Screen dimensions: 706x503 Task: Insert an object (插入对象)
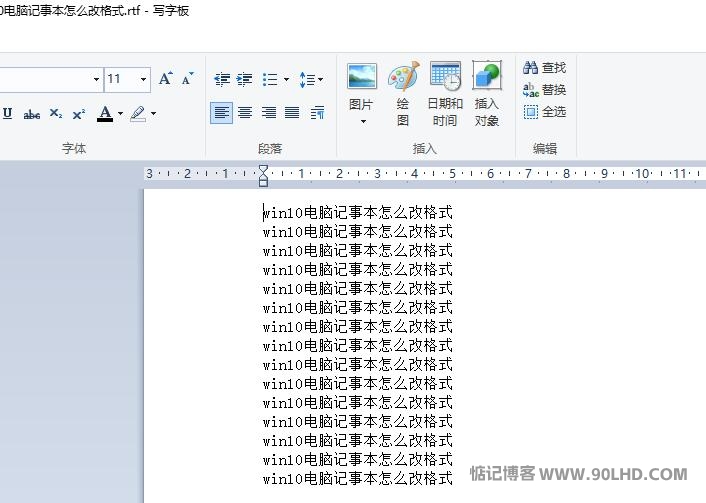[x=486, y=94]
